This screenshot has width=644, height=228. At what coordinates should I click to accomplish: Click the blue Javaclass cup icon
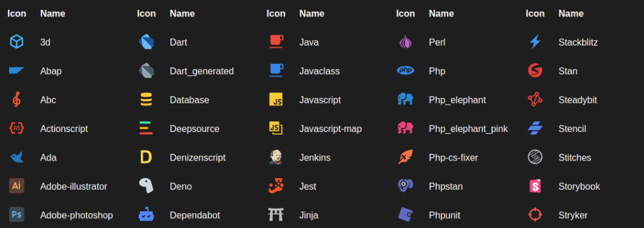point(276,71)
